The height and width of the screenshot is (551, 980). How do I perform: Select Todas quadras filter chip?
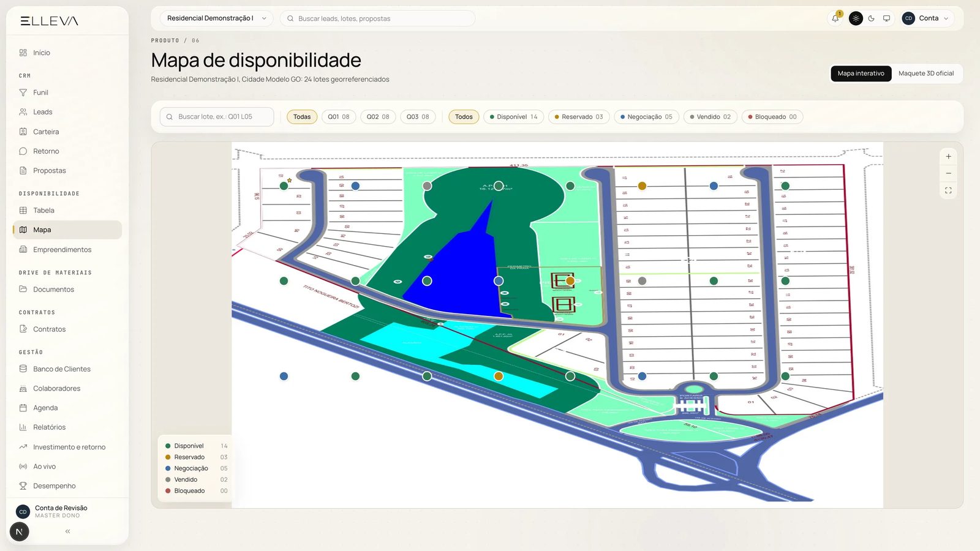tap(302, 117)
